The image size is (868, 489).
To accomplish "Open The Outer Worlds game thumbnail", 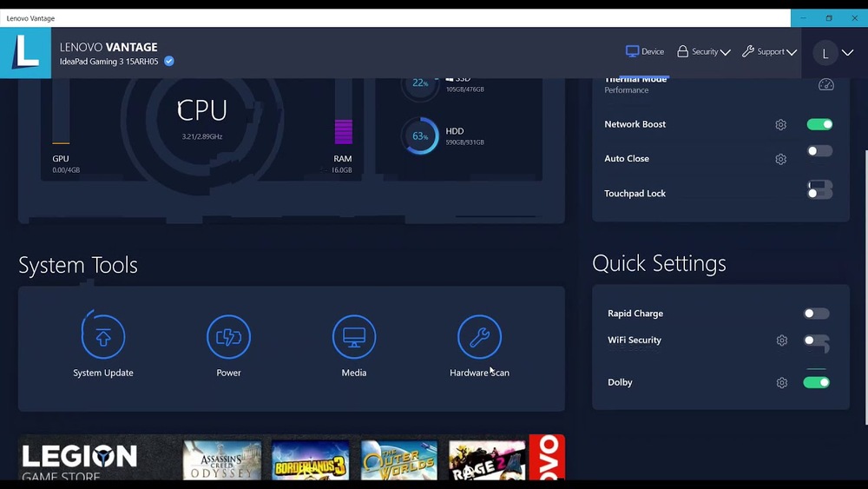I will 399,460.
